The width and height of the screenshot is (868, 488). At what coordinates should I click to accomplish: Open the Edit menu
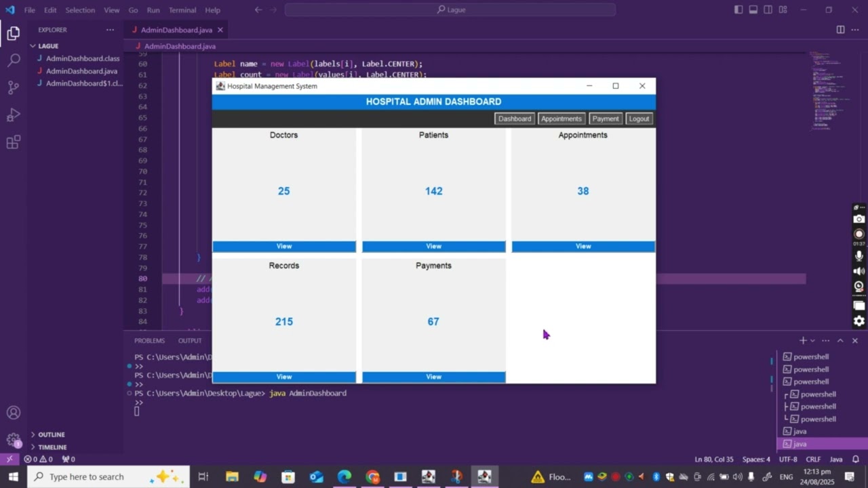(x=50, y=10)
